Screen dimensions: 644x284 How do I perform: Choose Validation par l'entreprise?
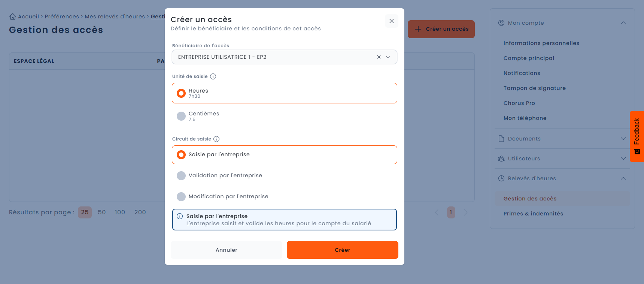point(285,175)
